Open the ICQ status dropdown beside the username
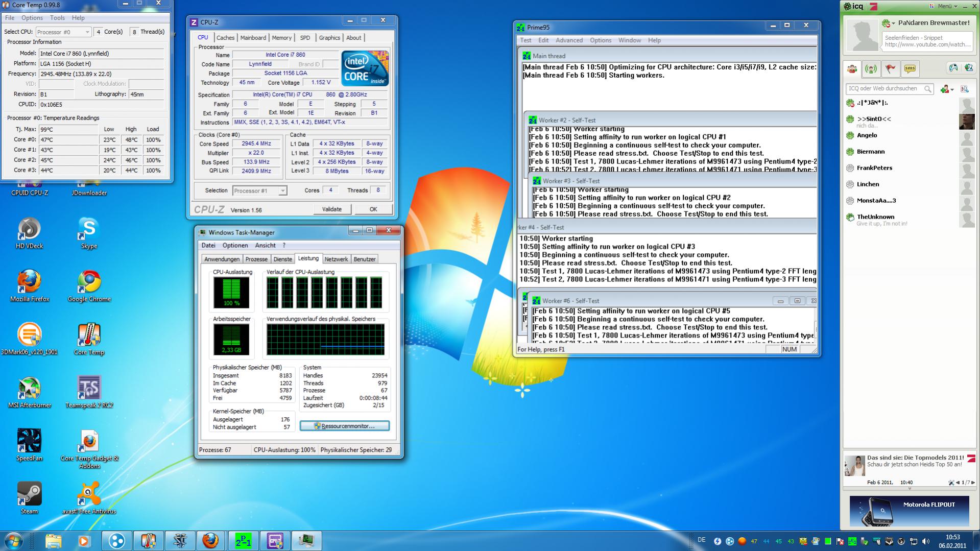Image resolution: width=980 pixels, height=551 pixels. click(888, 23)
